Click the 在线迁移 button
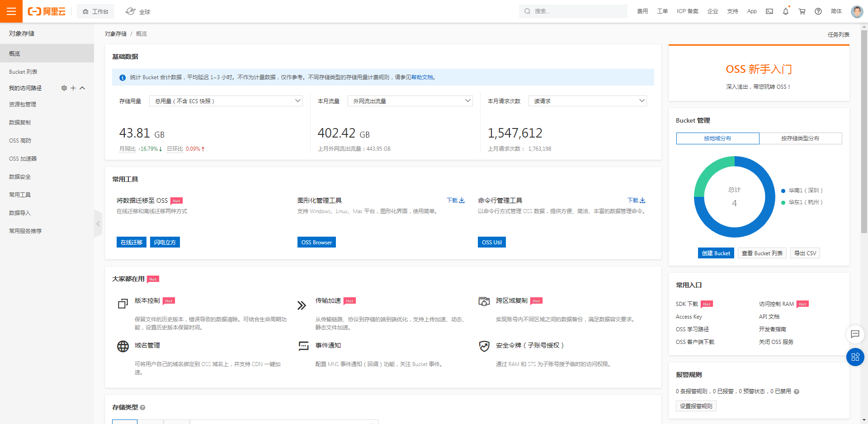This screenshot has height=424, width=868. pyautogui.click(x=132, y=242)
